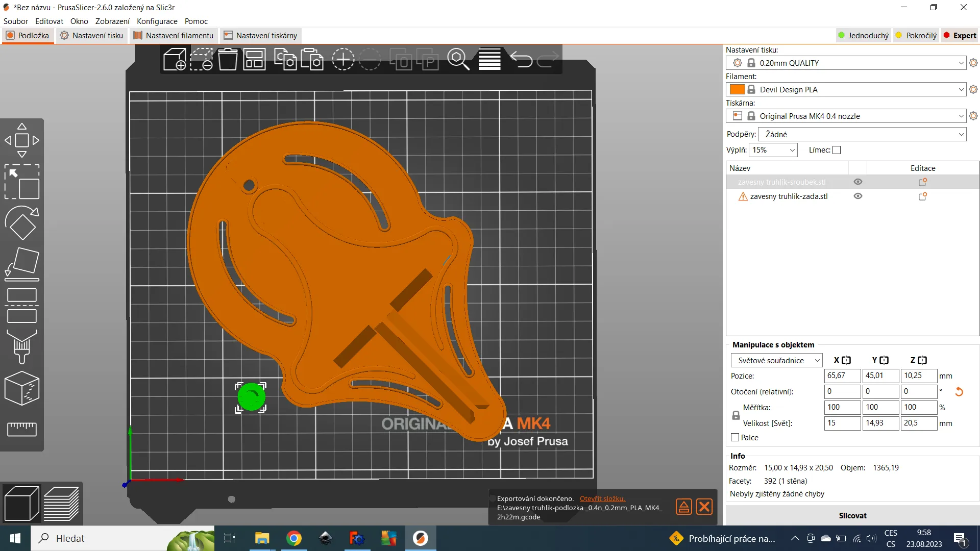
Task: Open the Světové souřadnice coordinate dropdown
Action: [776, 361]
